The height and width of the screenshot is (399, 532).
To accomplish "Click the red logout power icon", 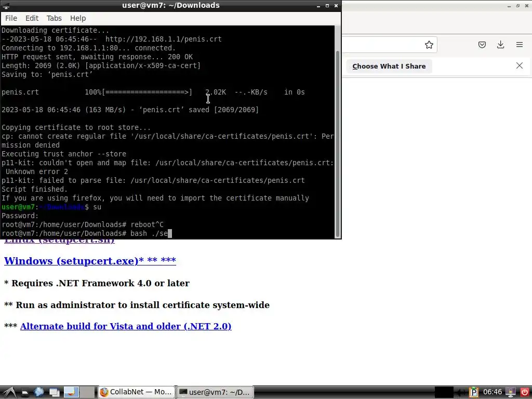I will pyautogui.click(x=525, y=392).
